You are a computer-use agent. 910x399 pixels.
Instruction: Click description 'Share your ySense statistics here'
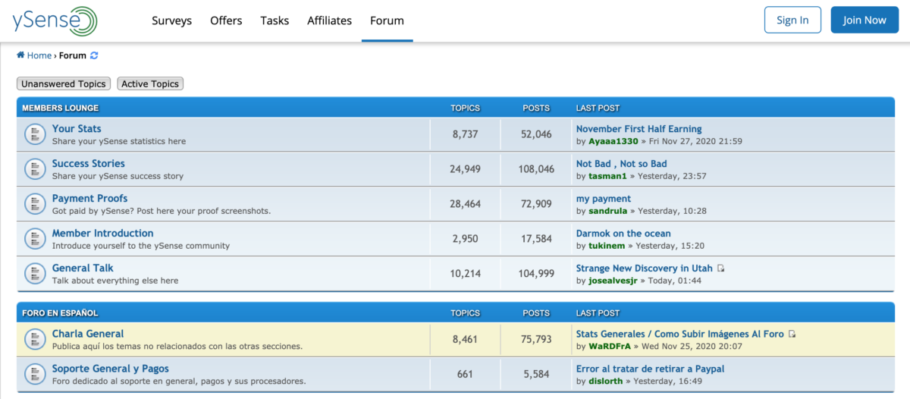point(119,141)
